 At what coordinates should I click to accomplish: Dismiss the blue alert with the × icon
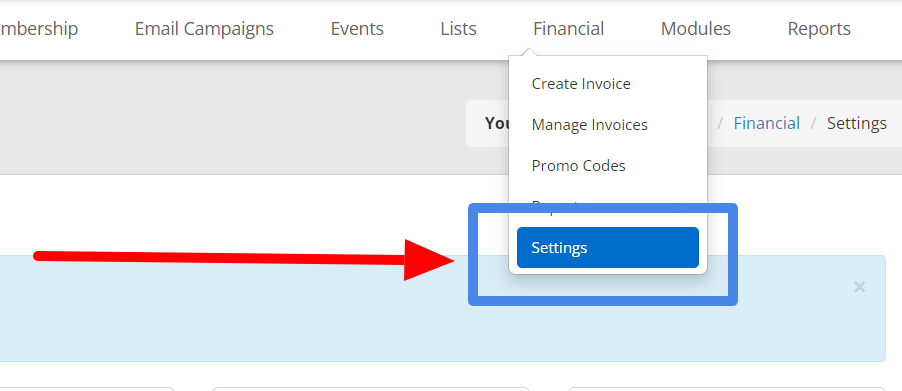point(859,286)
